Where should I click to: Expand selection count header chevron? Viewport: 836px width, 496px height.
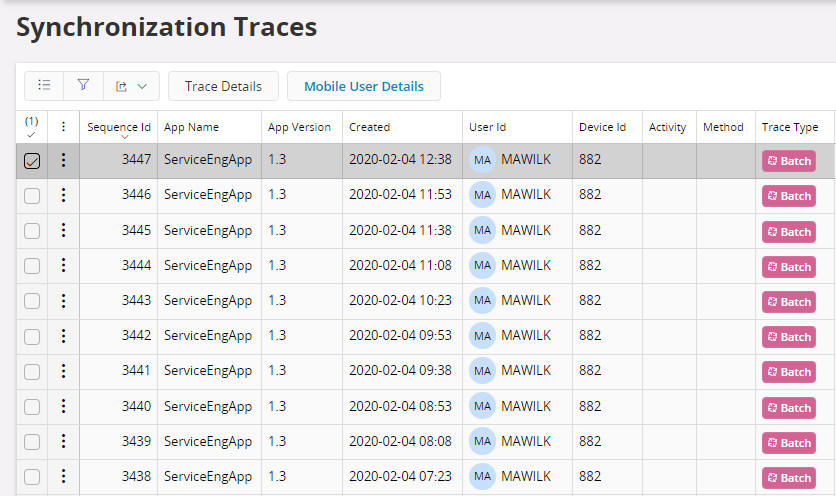click(x=31, y=134)
